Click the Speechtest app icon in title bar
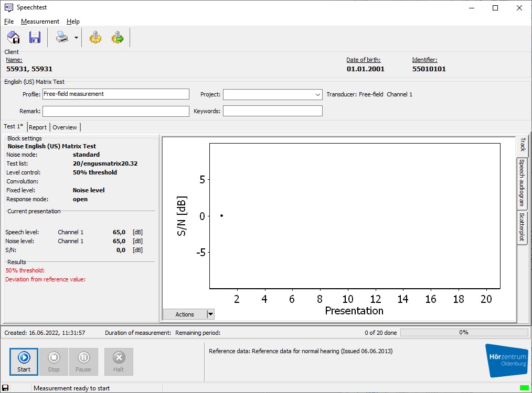 9,8
